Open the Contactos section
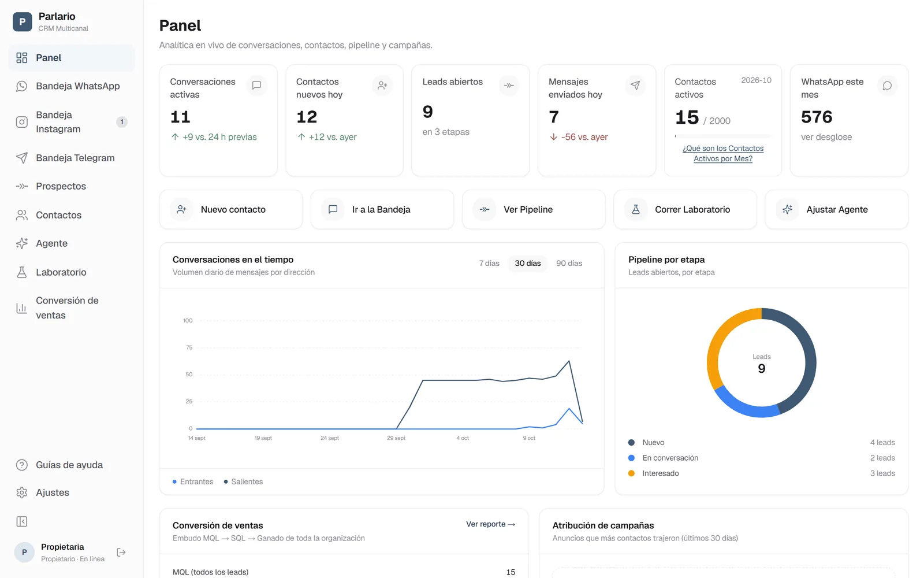 72,215
